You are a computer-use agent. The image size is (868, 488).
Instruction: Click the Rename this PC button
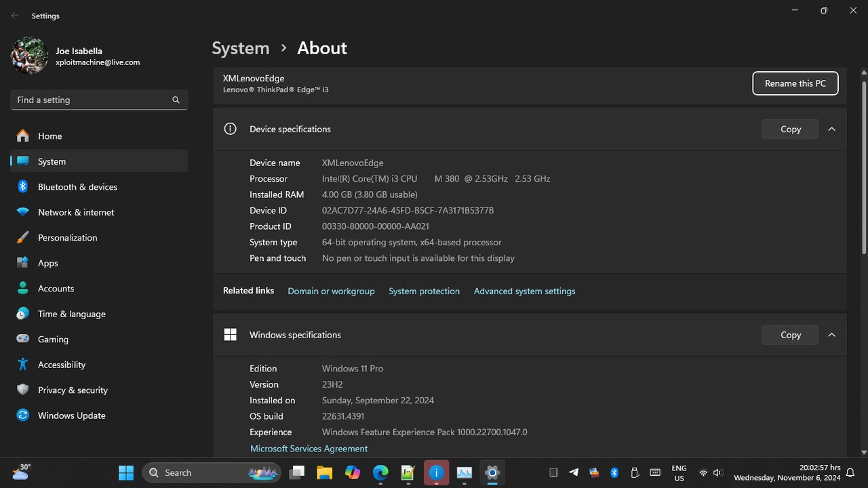795,83
